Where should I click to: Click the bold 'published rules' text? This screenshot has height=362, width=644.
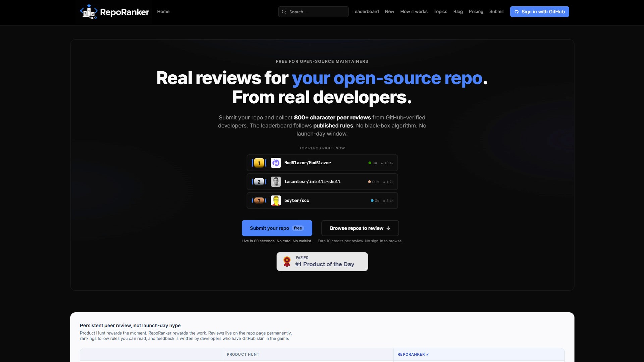(x=333, y=126)
